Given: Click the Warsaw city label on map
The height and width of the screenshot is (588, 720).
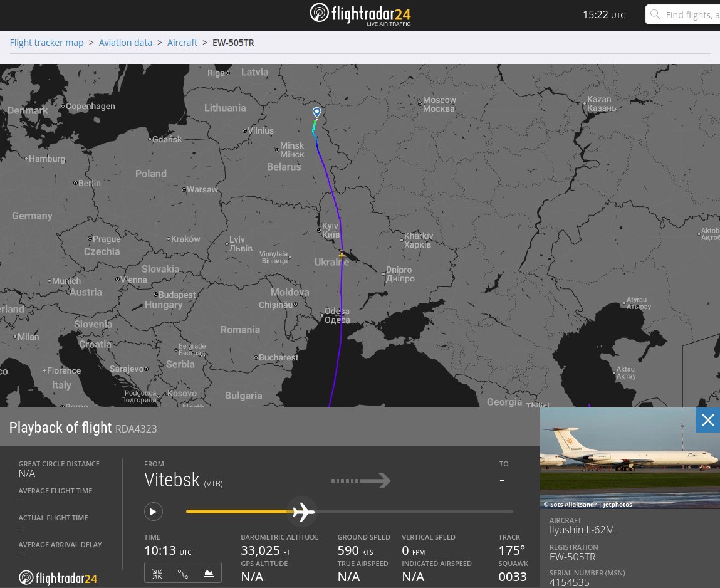Looking at the screenshot, I should (202, 189).
